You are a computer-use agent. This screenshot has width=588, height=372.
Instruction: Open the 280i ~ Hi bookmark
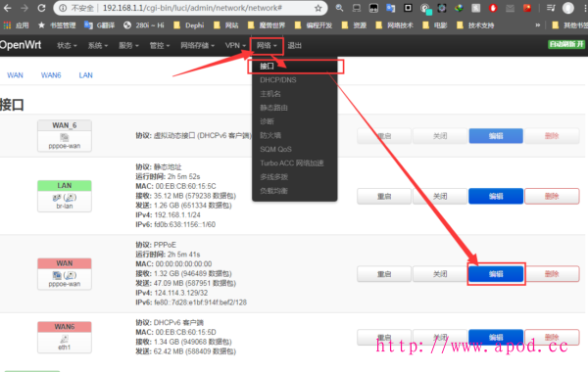(x=144, y=25)
